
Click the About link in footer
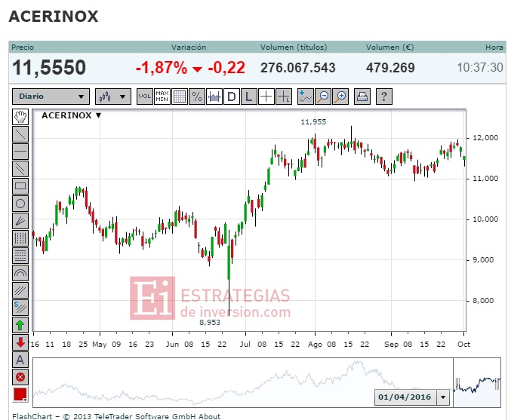click(209, 416)
